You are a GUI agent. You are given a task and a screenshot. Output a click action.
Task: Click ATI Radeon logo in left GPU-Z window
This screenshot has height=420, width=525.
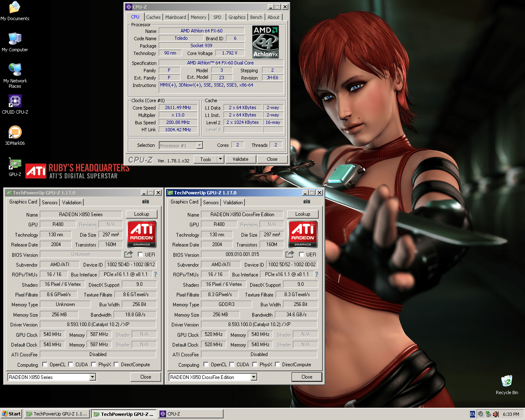point(142,234)
